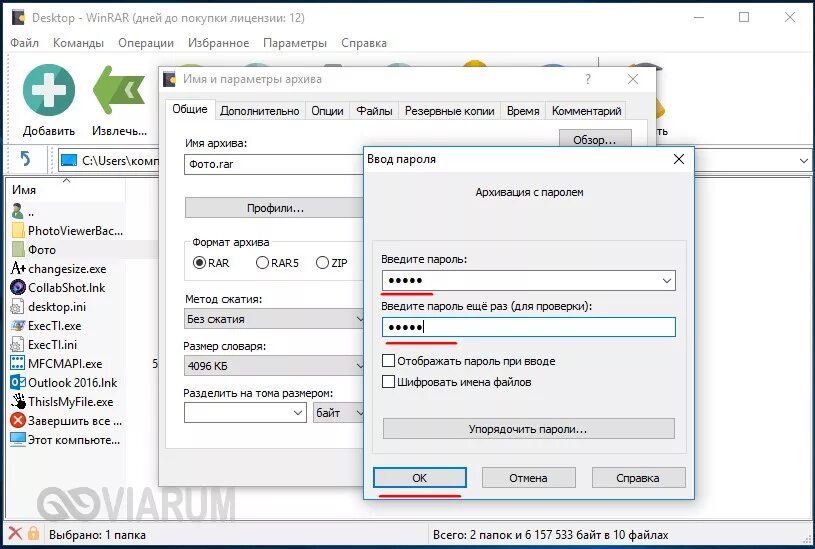
Task: Select changesize.exe file icon
Action: [x=18, y=268]
